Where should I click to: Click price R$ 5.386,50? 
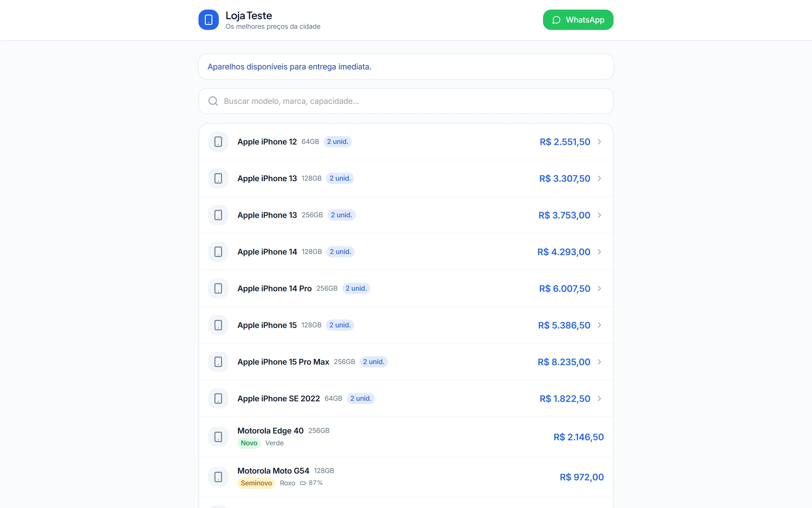[x=564, y=325]
